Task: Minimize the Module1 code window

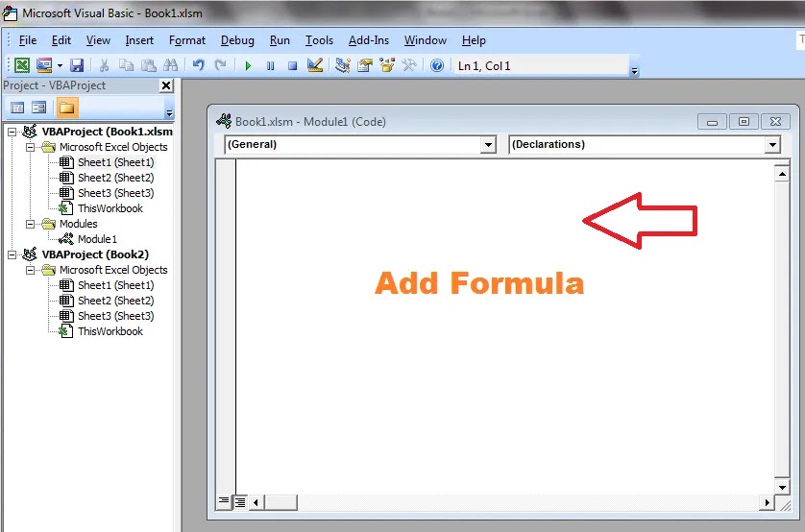Action: point(712,122)
